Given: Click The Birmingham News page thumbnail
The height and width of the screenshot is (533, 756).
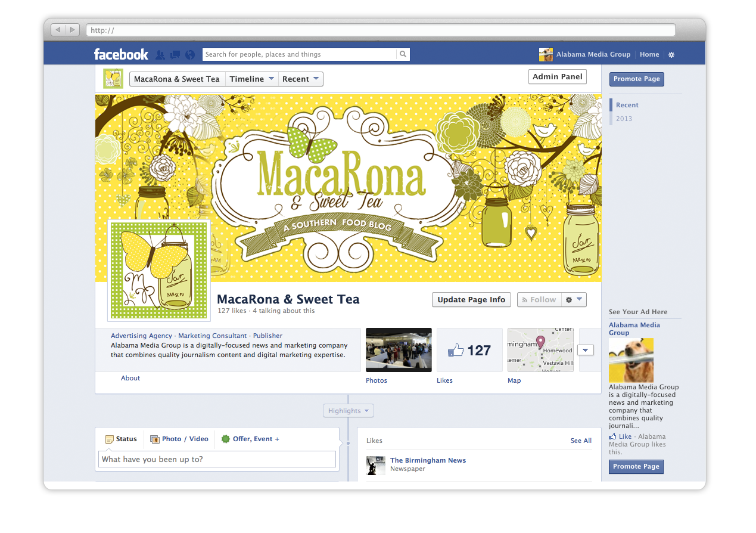Looking at the screenshot, I should click(376, 465).
